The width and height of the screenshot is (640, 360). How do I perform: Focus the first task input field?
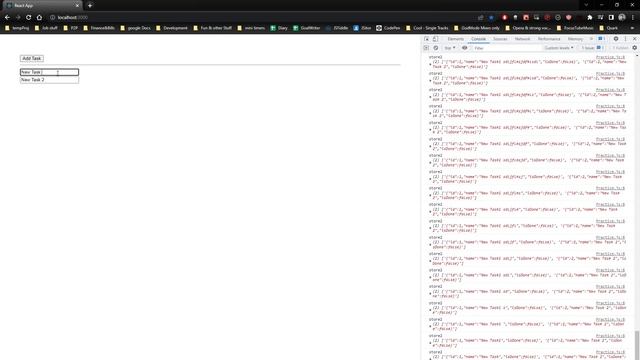49,72
